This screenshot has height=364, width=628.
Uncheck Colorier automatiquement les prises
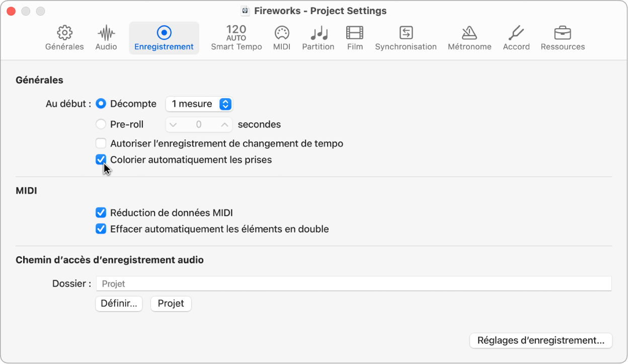point(101,160)
